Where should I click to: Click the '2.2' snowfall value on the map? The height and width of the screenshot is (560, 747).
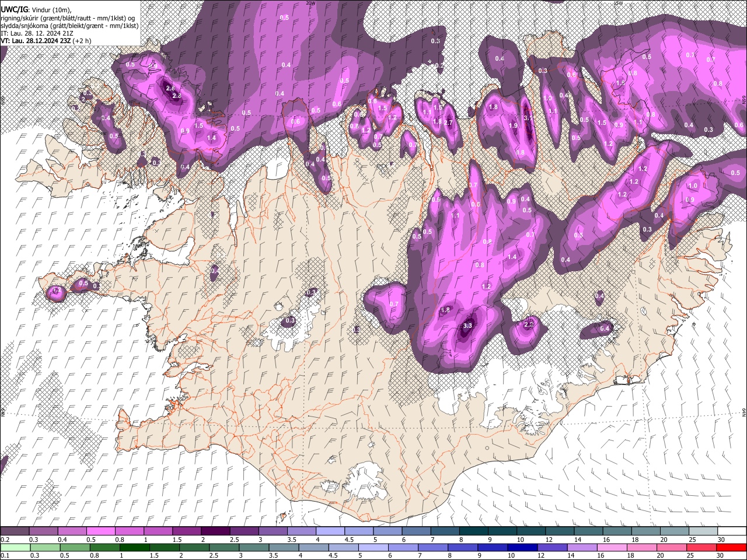coord(529,324)
